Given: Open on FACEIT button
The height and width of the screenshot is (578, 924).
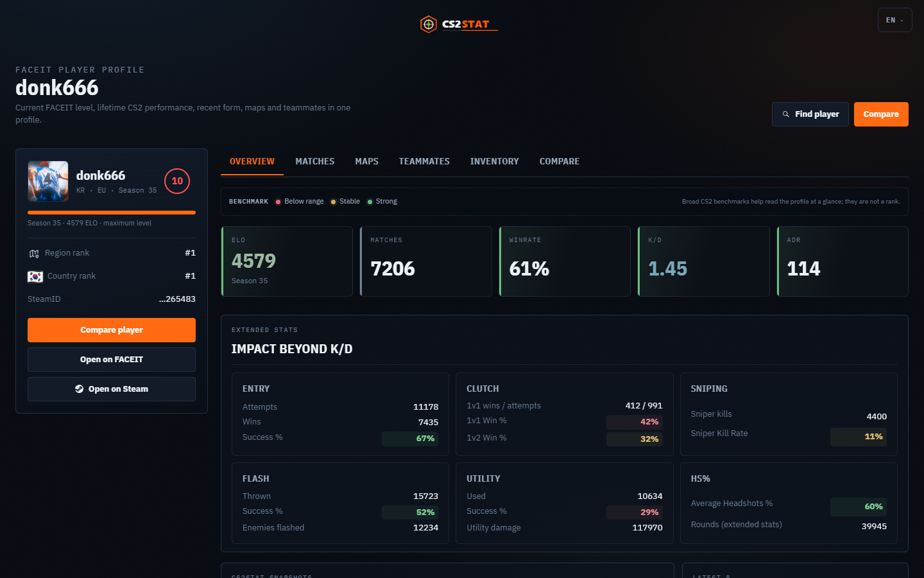Looking at the screenshot, I should click(x=112, y=360).
